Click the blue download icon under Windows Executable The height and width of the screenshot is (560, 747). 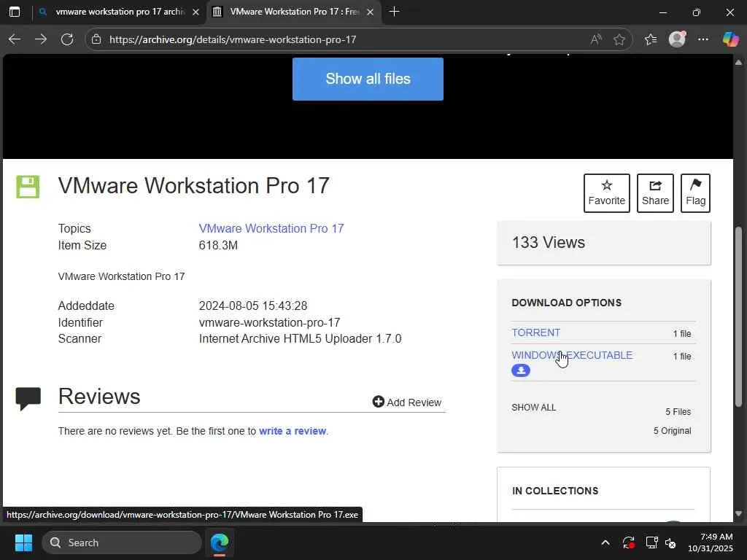(521, 370)
